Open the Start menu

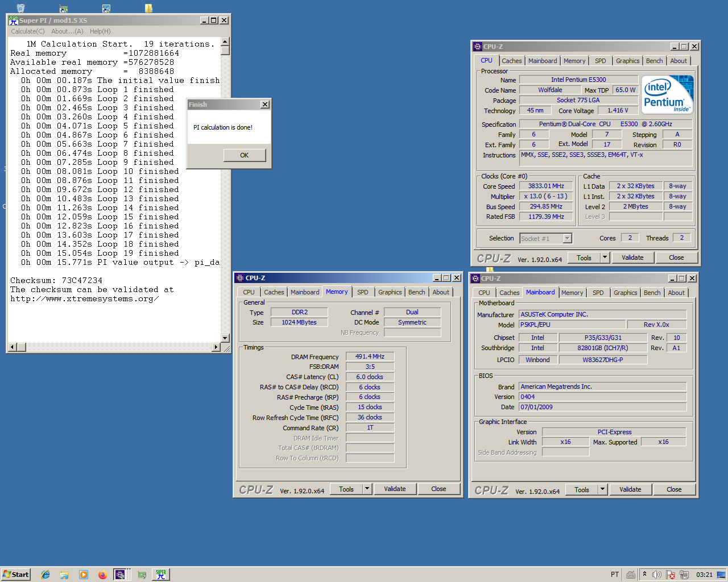(15, 575)
